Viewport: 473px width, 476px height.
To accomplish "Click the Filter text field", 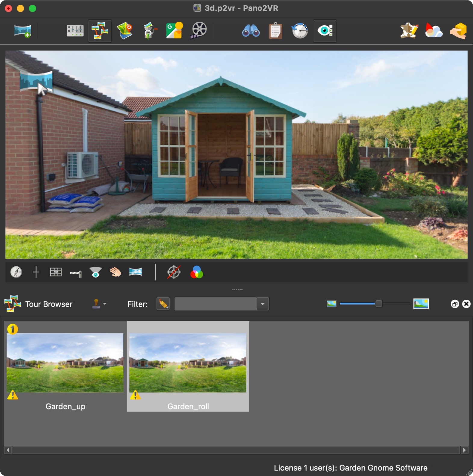I will point(215,304).
